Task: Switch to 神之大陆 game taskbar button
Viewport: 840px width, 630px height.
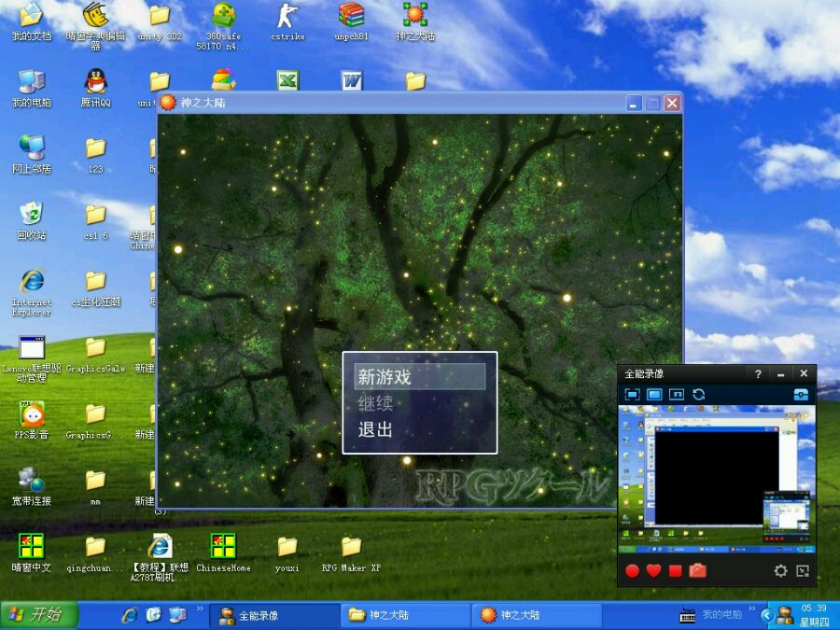Action: click(x=538, y=615)
